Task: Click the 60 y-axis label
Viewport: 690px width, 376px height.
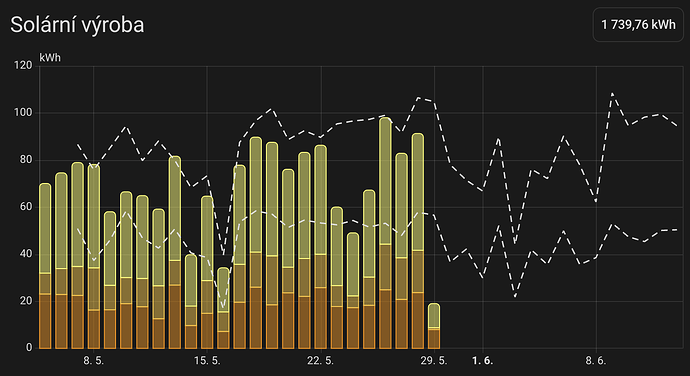Action: [x=26, y=207]
